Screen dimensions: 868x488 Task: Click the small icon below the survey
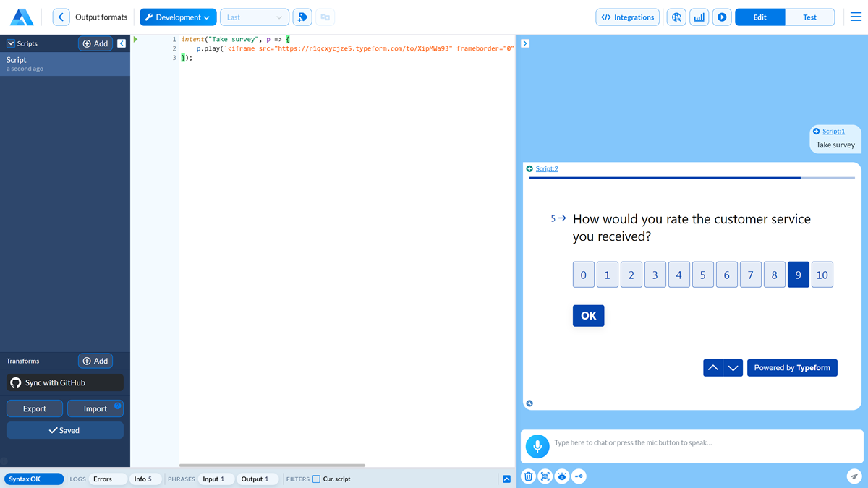[x=529, y=403]
